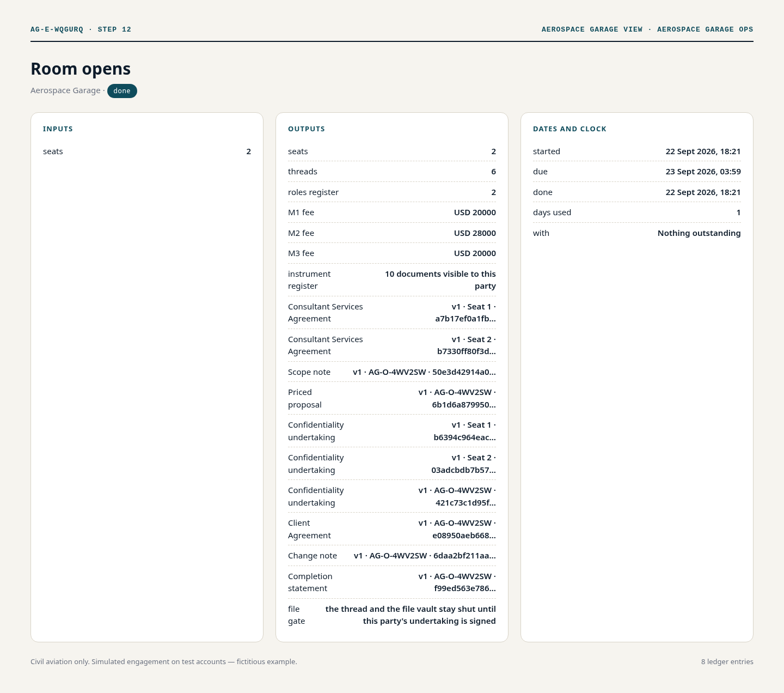Image resolution: width=784 pixels, height=693 pixels.
Task: Click the 'days used' label
Action: (x=552, y=212)
